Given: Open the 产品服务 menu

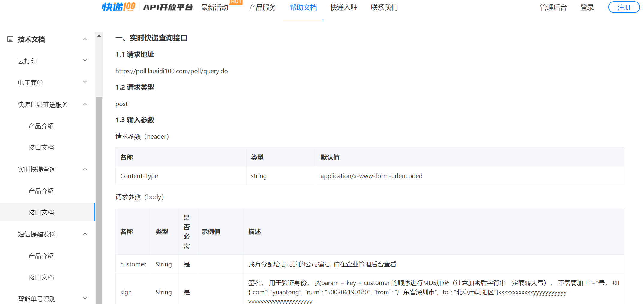Looking at the screenshot, I should pos(262,7).
